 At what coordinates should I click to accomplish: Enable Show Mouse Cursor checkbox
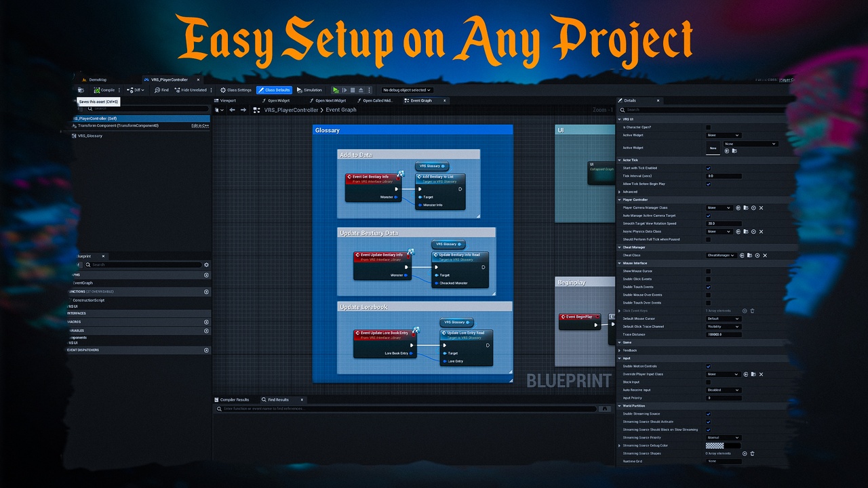point(709,271)
